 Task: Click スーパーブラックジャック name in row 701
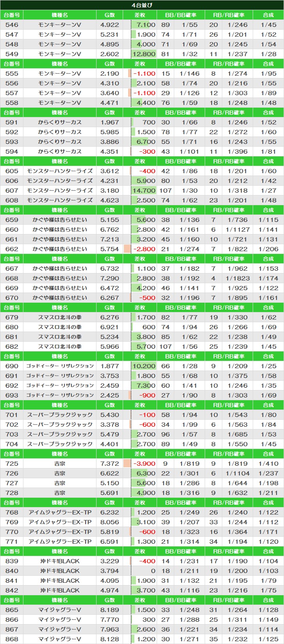point(60,415)
